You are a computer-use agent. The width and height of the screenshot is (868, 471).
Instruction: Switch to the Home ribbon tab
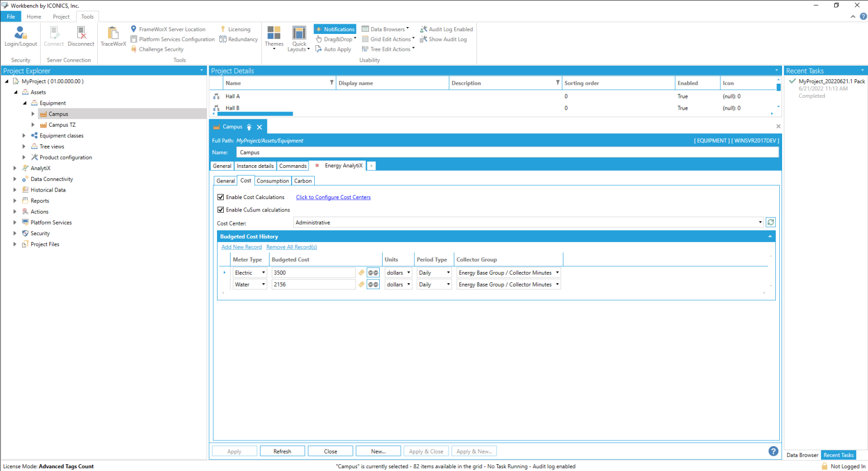[x=34, y=16]
